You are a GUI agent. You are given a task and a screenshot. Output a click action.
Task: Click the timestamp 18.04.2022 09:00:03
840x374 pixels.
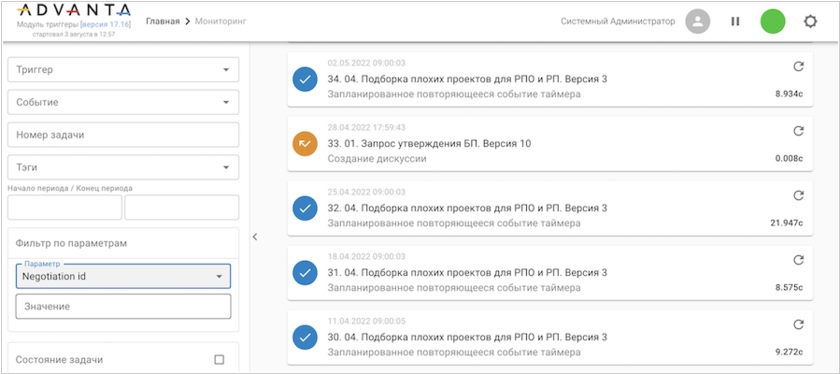366,257
